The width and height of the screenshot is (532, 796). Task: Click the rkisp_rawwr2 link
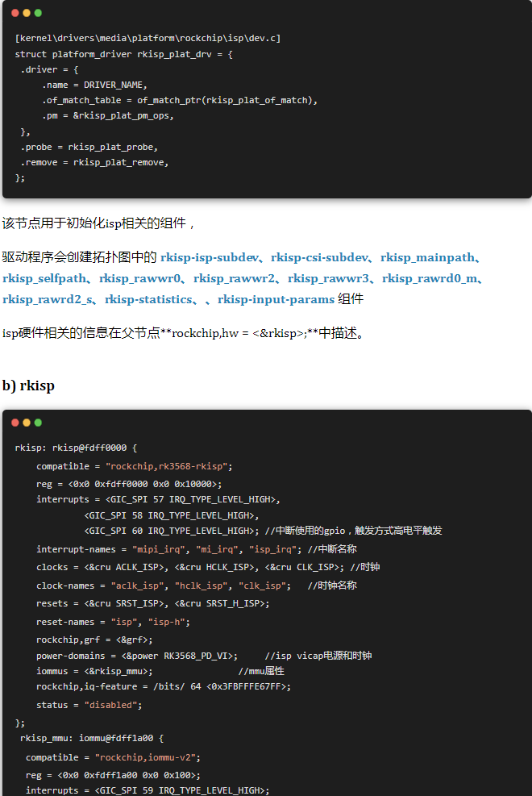tap(235, 279)
